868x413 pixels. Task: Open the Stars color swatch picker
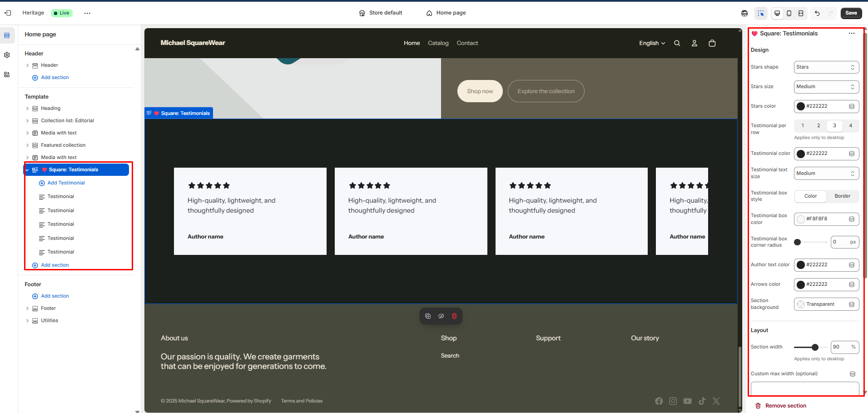801,106
